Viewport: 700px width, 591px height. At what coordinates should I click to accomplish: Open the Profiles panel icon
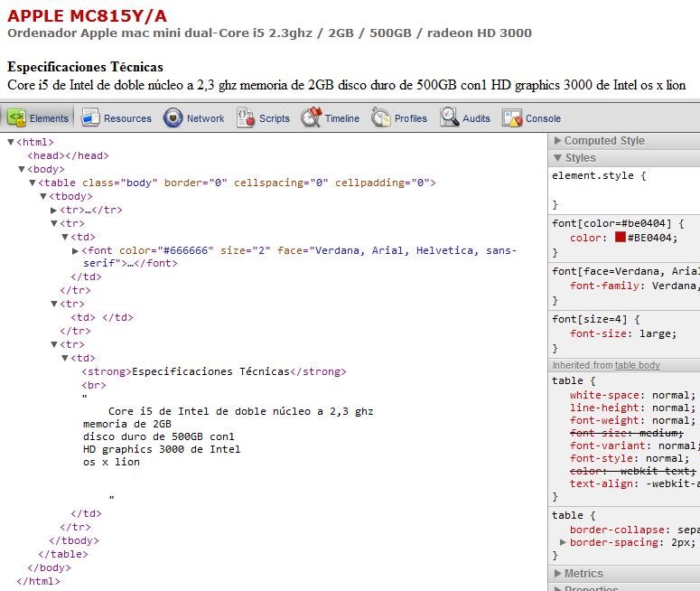pos(380,118)
